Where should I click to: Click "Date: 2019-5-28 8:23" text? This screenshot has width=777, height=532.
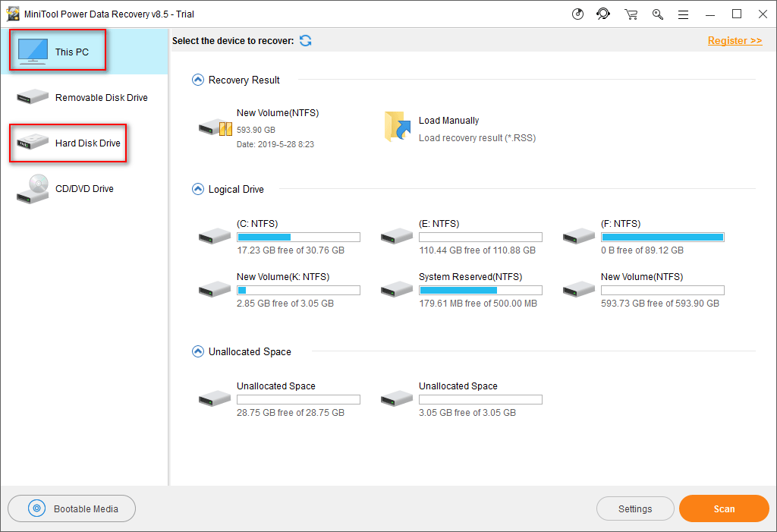pos(275,144)
